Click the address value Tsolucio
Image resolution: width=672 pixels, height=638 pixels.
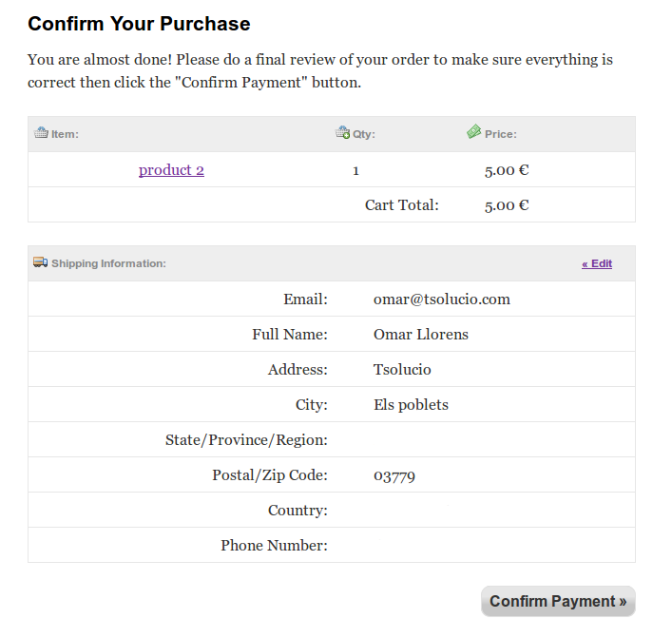coord(402,370)
